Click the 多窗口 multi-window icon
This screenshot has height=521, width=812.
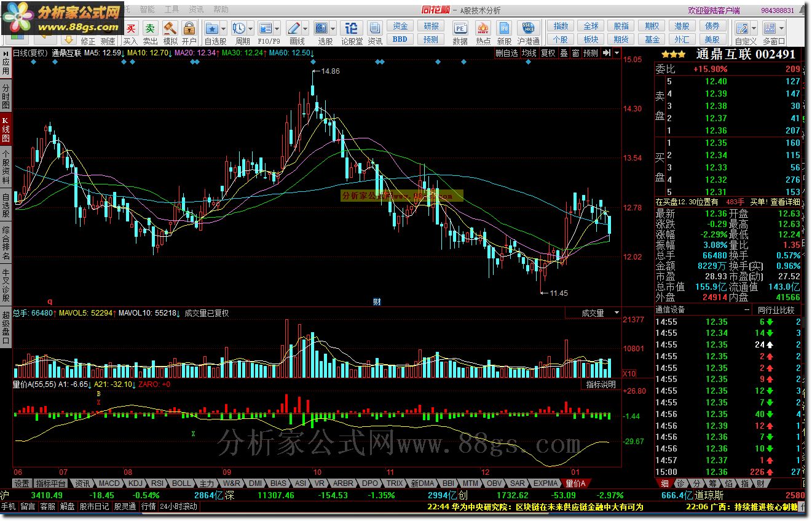click(x=769, y=28)
